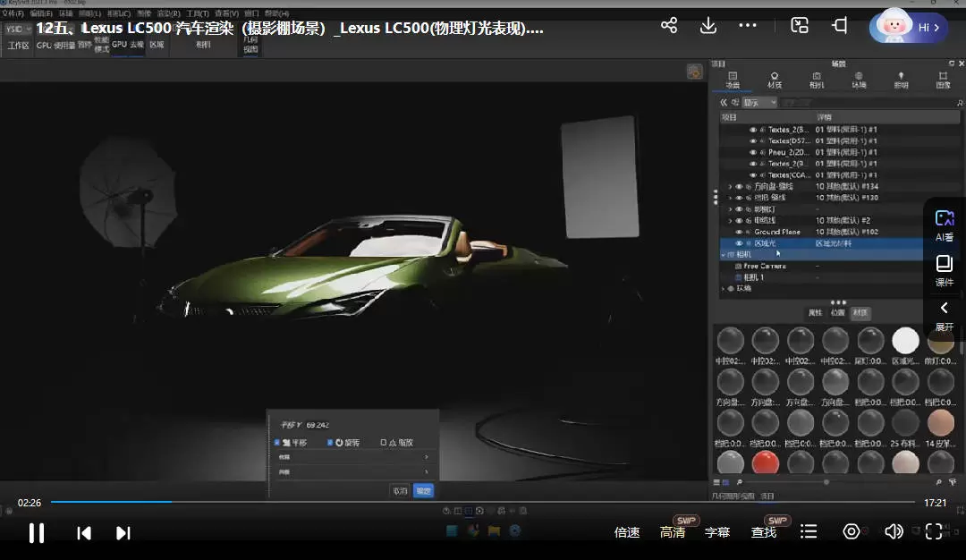
Task: Switch to the 位置 sub-tab
Action: (x=837, y=313)
